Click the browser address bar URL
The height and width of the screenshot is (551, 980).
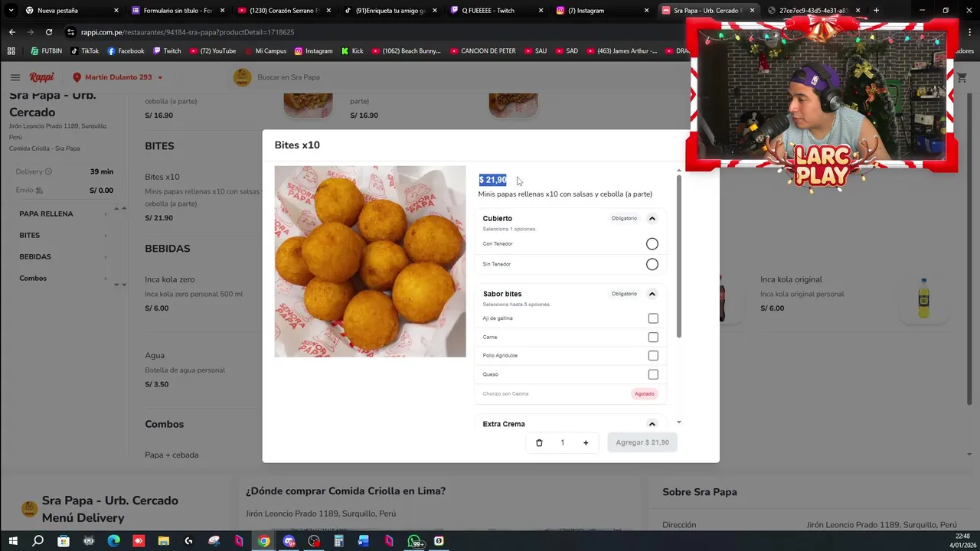188,32
